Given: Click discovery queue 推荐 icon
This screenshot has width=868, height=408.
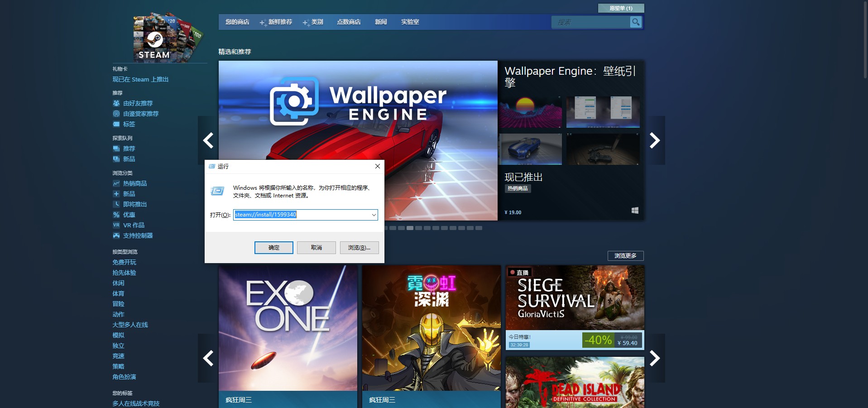Looking at the screenshot, I should 116,149.
